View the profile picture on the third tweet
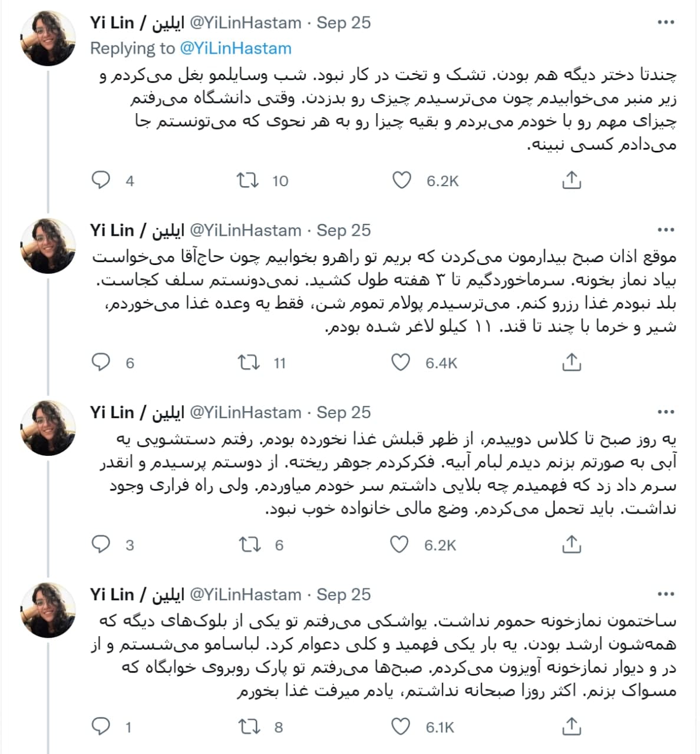Viewport: 700px width, 754px height. [48, 427]
